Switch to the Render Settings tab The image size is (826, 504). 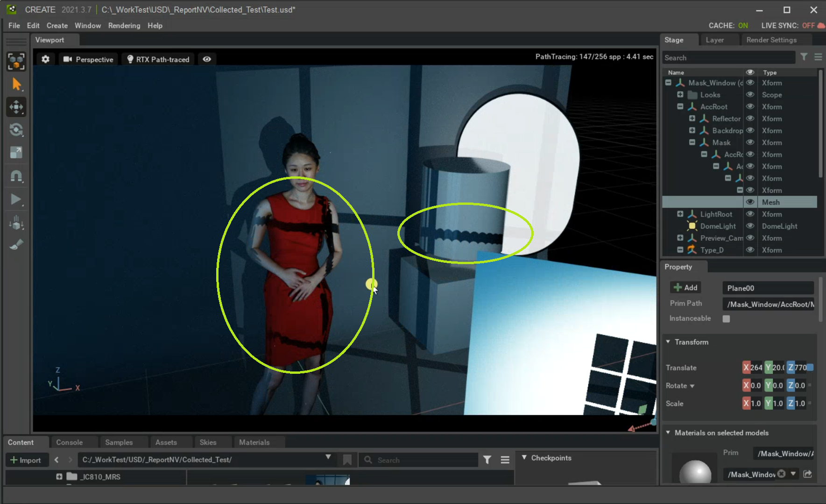coord(771,40)
